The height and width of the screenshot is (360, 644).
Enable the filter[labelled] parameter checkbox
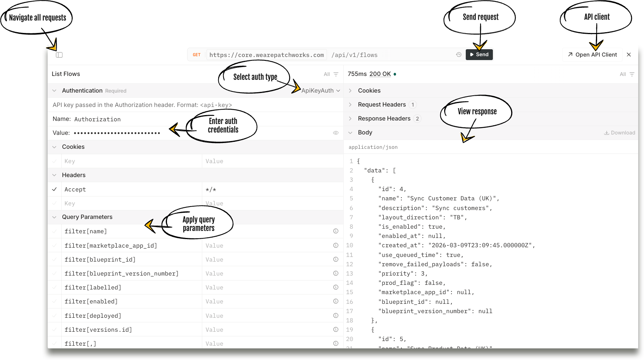pyautogui.click(x=55, y=288)
